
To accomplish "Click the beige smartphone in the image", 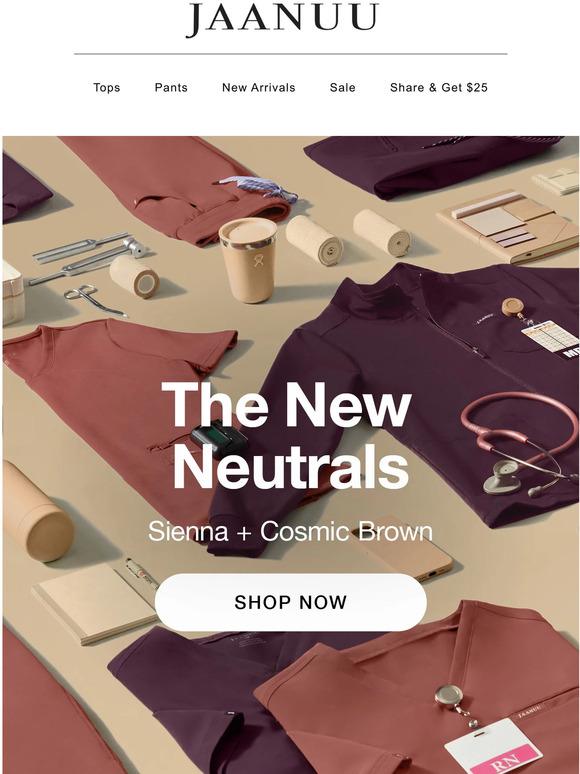I will pos(401,548).
